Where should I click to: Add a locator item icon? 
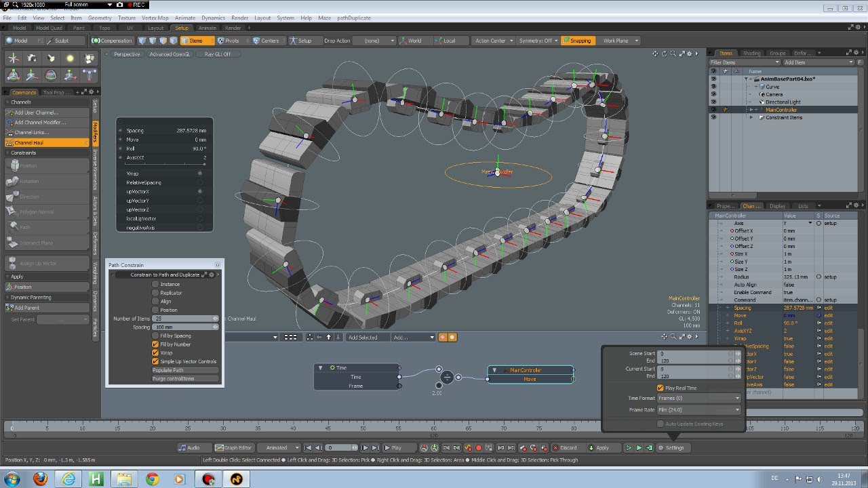click(x=14, y=59)
